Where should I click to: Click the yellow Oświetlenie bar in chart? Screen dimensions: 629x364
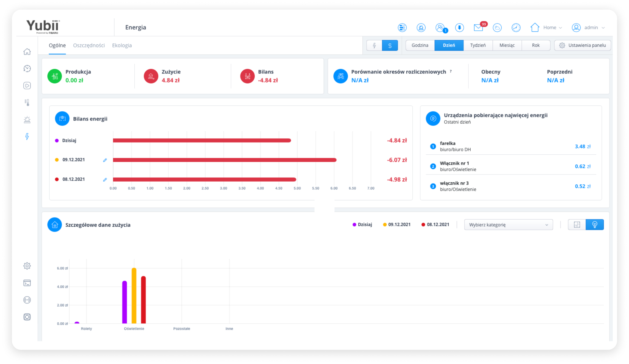pos(134,295)
